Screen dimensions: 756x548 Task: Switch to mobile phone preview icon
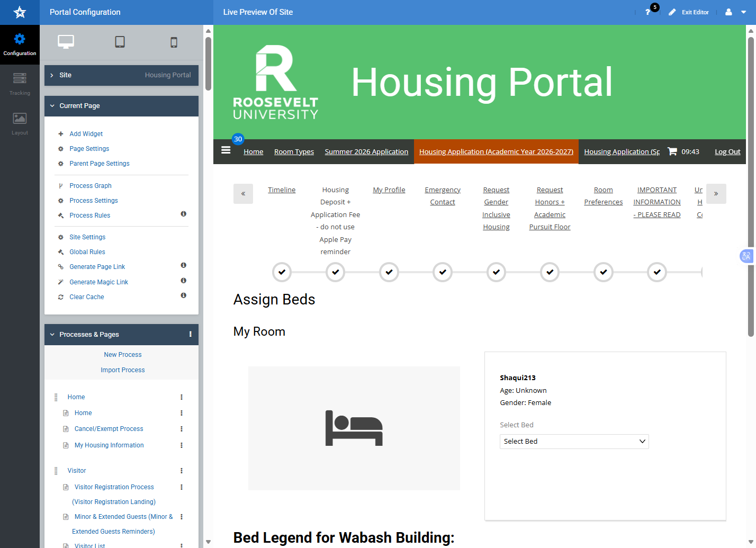click(174, 42)
